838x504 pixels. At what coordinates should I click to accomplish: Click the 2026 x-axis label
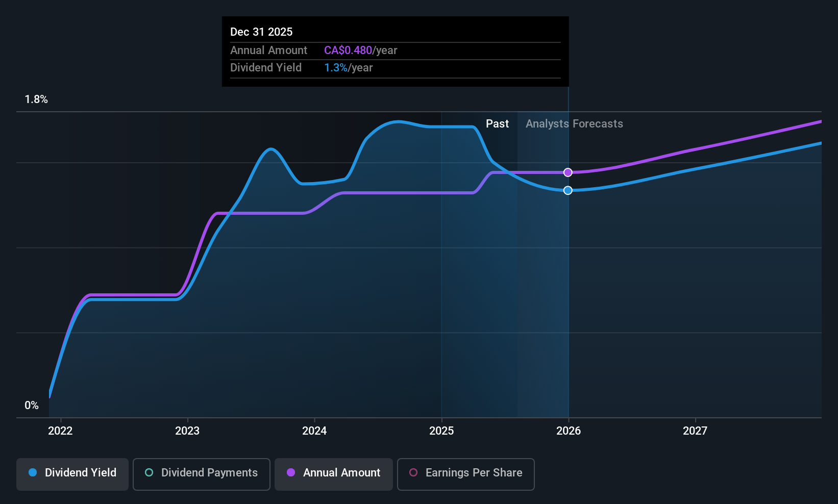[569, 431]
